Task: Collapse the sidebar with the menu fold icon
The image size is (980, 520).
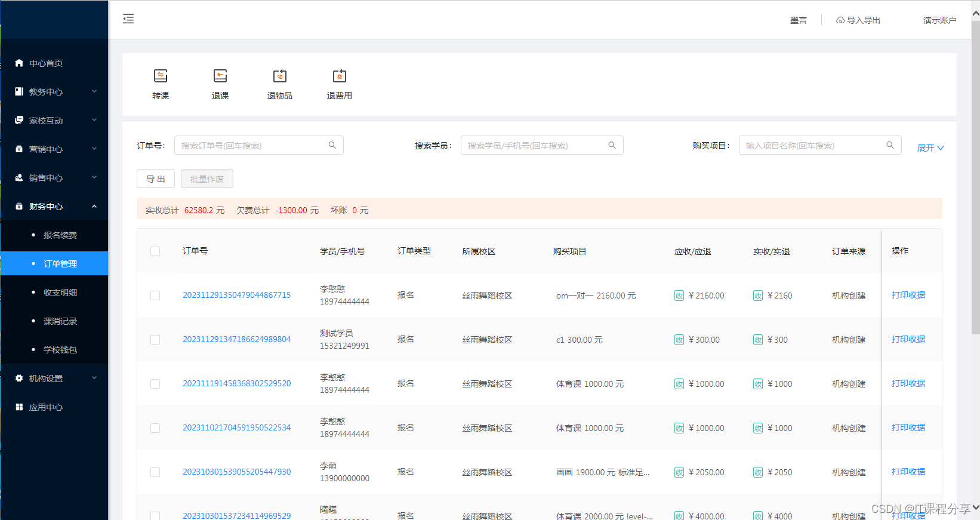Action: pyautogui.click(x=128, y=19)
